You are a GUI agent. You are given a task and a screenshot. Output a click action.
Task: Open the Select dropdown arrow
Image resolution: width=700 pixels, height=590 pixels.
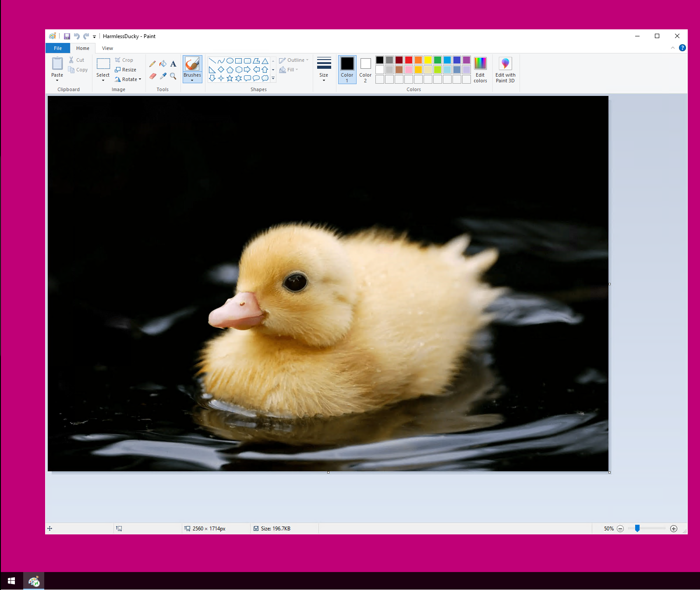pos(103,81)
